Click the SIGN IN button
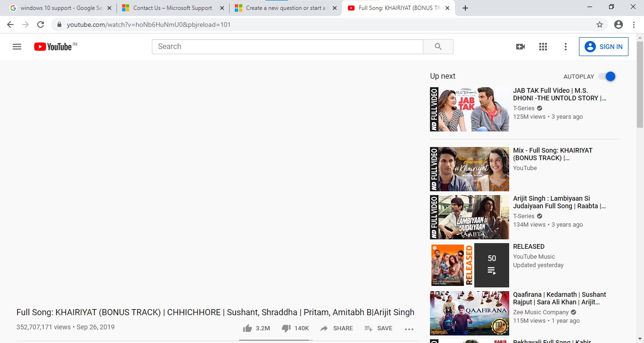The width and height of the screenshot is (644, 343). (603, 47)
